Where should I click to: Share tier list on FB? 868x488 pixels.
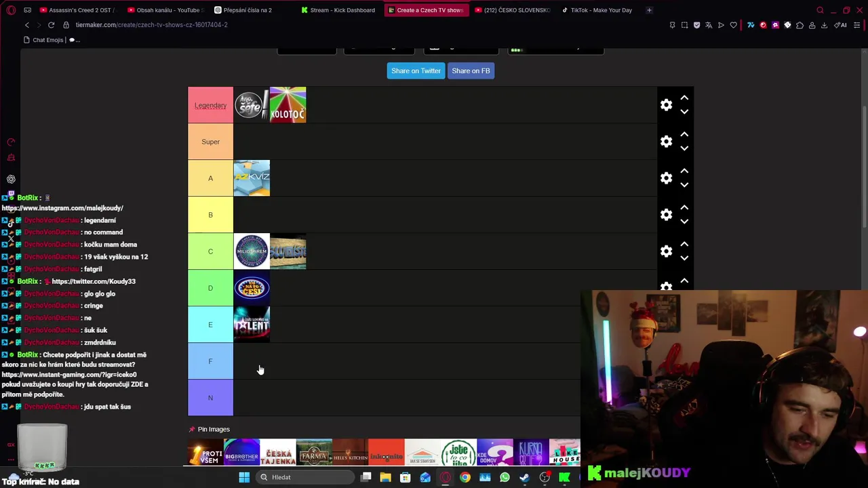tap(471, 70)
